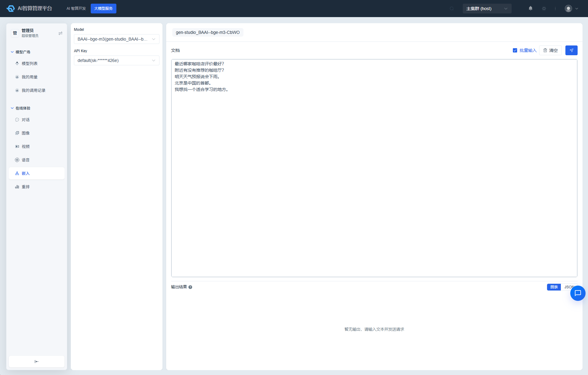Click the 管理员 name label
Viewport: 588px width, 375px height.
(27, 31)
